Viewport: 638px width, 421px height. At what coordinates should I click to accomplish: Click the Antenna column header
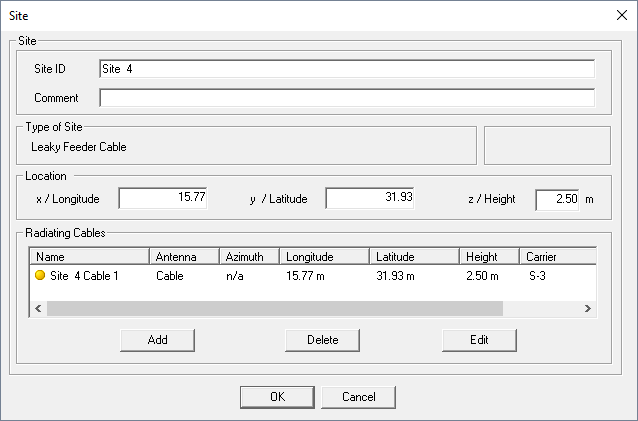tap(183, 257)
